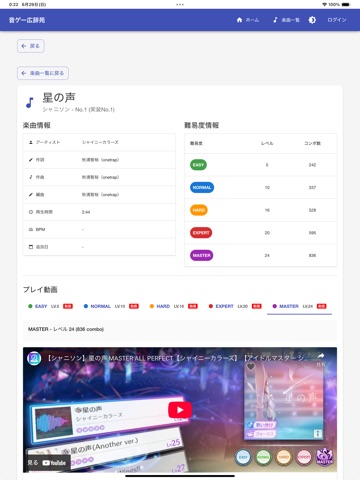Click the YouTube video title text
Viewport: 360px width, 480px height.
(175, 358)
